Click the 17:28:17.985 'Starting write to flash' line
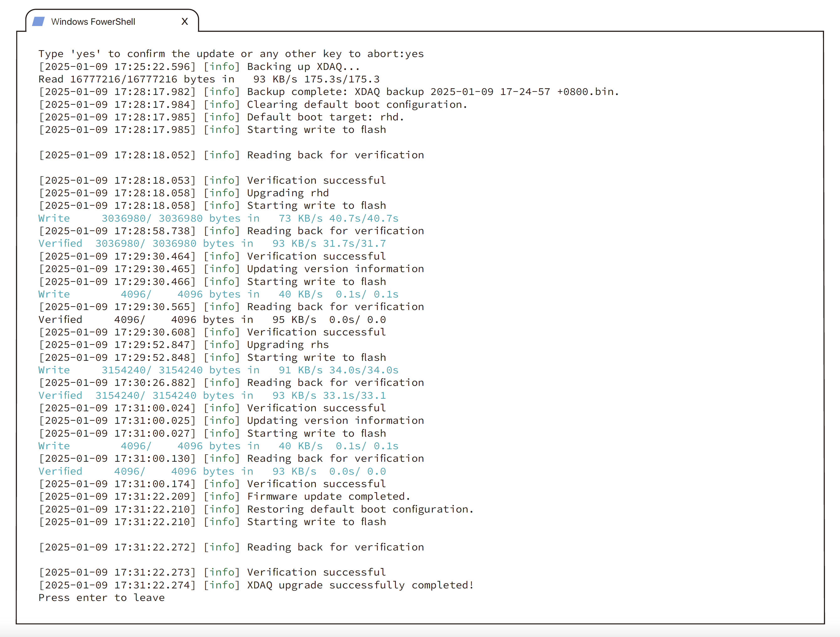The image size is (840, 637). (212, 129)
